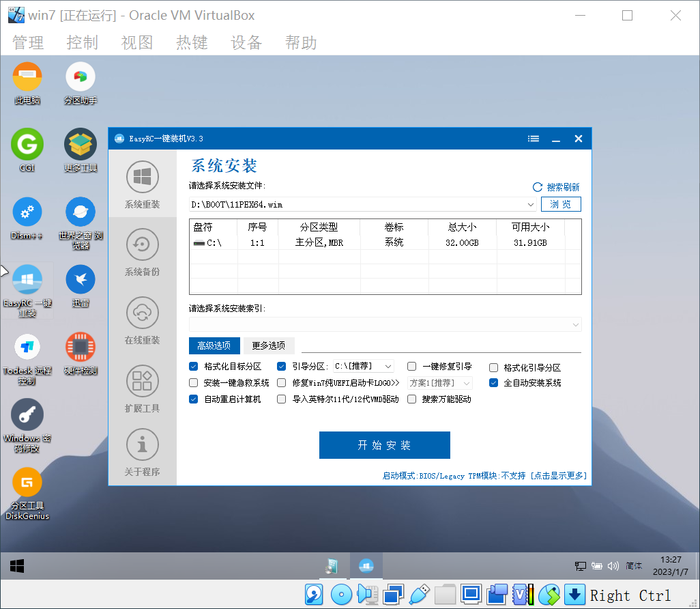700x609 pixels.
Task: Click the volume speaker tray icon
Action: (613, 566)
